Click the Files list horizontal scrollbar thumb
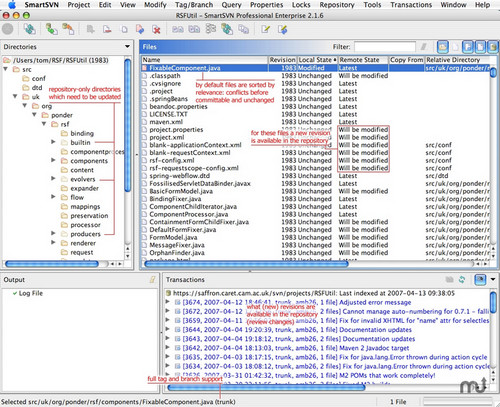 246,264
